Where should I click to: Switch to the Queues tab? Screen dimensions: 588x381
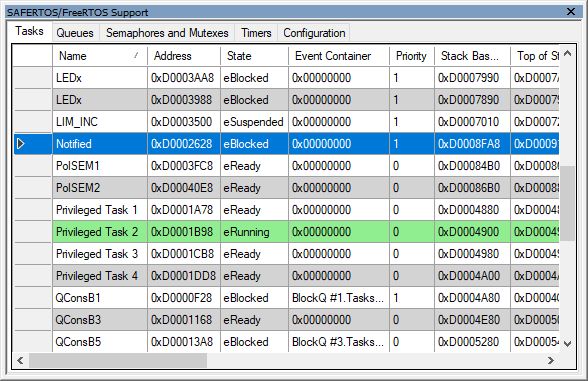point(75,33)
